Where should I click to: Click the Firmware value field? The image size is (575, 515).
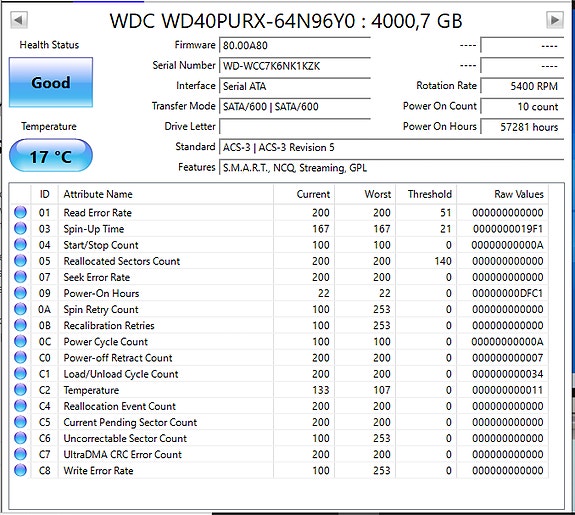(x=295, y=45)
